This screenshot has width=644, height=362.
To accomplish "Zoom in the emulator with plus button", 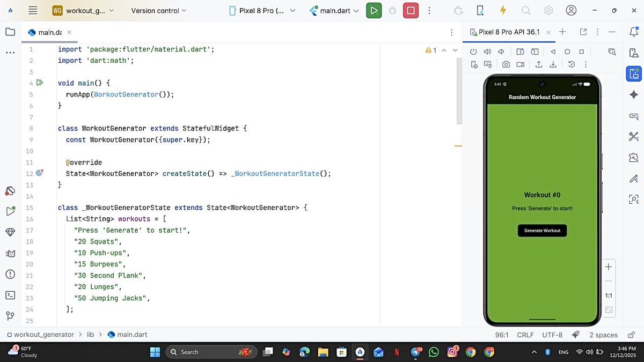I will 609,267.
